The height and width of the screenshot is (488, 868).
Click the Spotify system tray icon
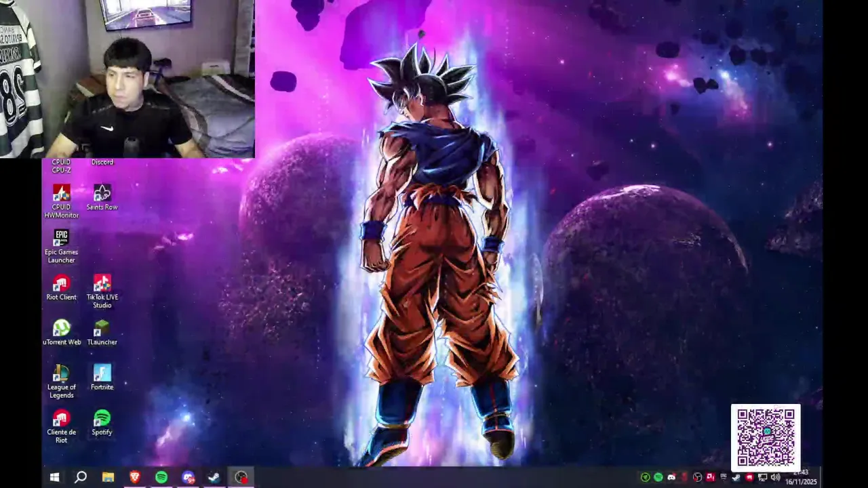click(658, 477)
